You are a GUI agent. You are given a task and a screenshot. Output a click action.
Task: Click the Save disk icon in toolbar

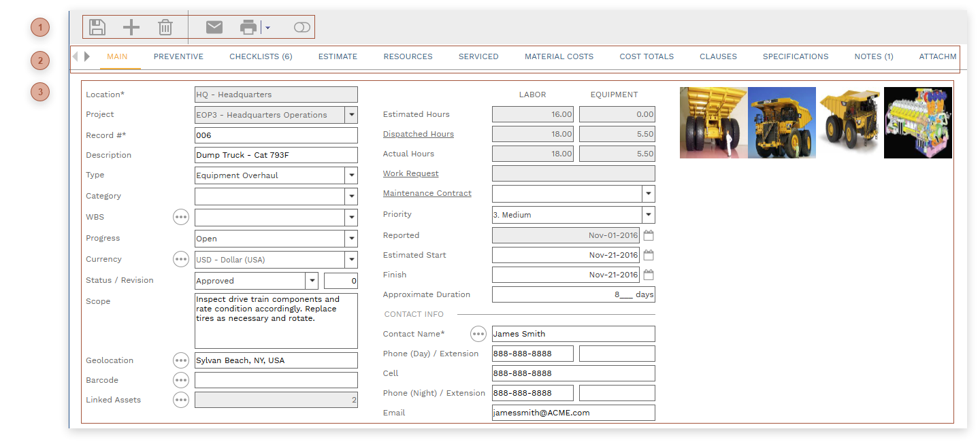[x=97, y=27]
